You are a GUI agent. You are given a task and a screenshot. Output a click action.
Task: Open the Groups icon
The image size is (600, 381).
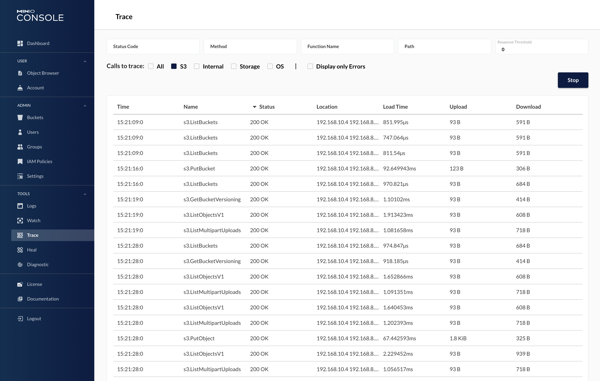[20, 147]
